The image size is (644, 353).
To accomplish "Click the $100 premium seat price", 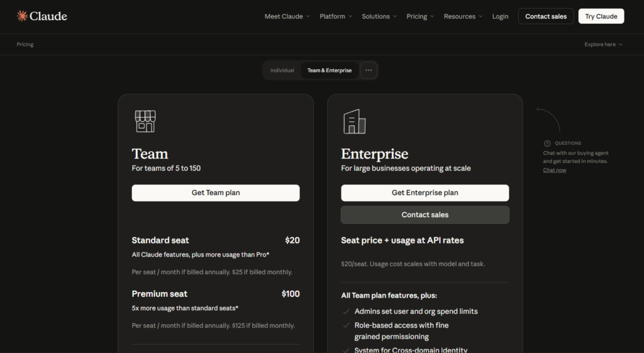I will click(x=291, y=294).
